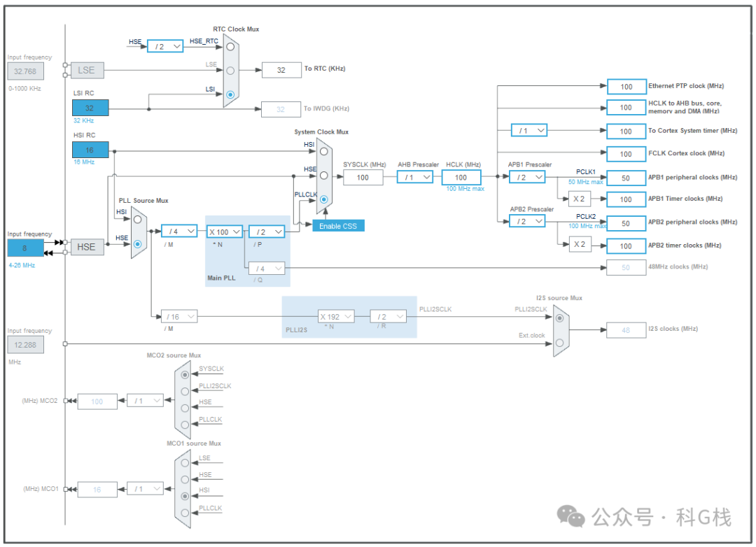This screenshot has height=547, width=756.
Task: Click the Enable CSS button
Action: (338, 225)
